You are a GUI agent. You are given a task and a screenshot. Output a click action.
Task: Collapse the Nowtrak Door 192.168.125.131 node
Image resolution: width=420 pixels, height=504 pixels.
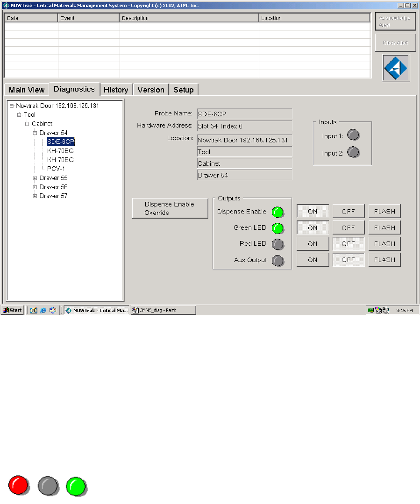[x=12, y=106]
